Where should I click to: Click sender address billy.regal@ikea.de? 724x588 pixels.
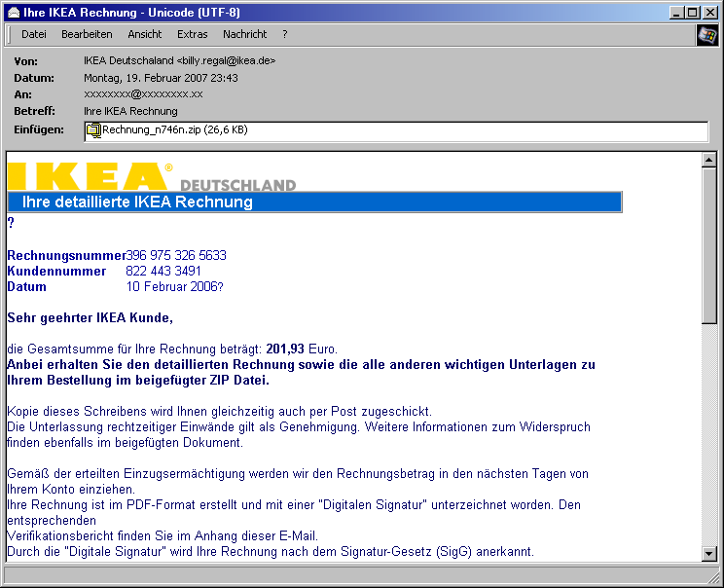point(226,60)
